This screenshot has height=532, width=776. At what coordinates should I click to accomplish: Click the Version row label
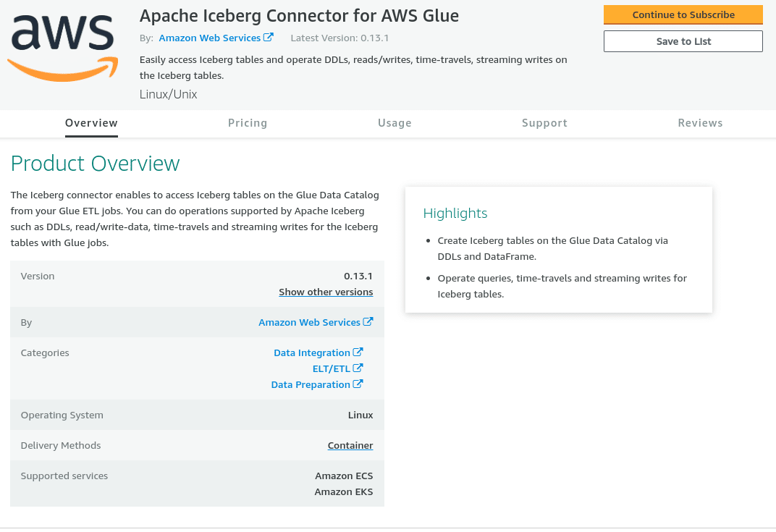[x=38, y=276]
